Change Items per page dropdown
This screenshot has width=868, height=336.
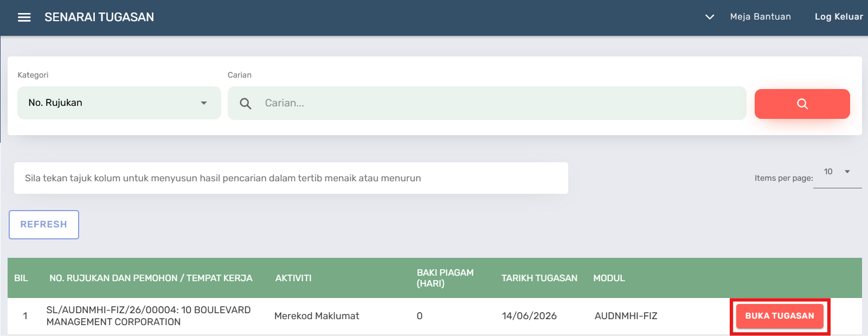point(837,172)
